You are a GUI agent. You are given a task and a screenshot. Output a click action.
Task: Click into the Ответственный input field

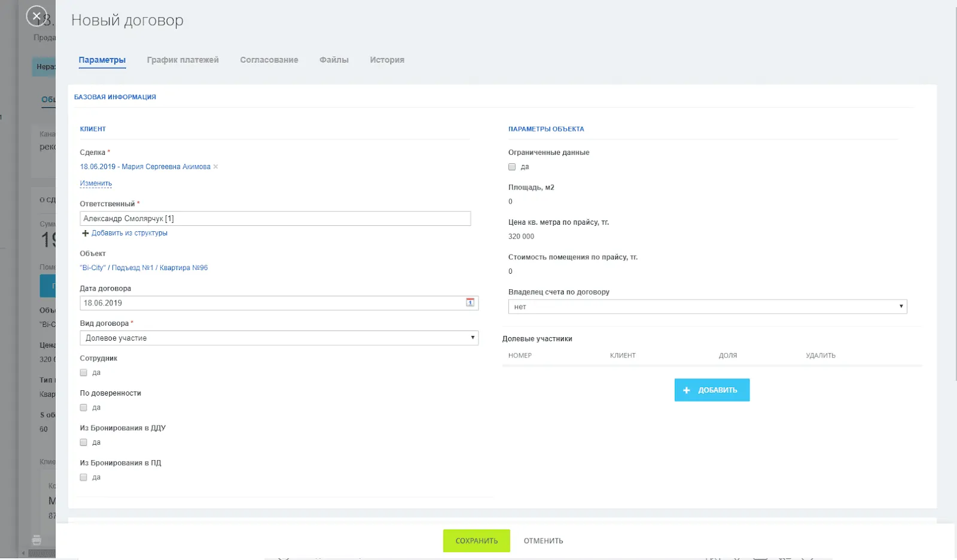point(275,219)
